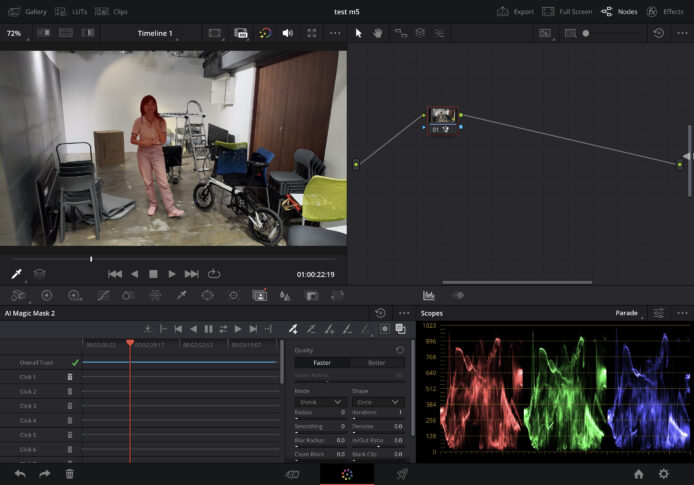Open the Mode dropdown set to Shrink
This screenshot has width=694, height=485.
click(x=319, y=401)
